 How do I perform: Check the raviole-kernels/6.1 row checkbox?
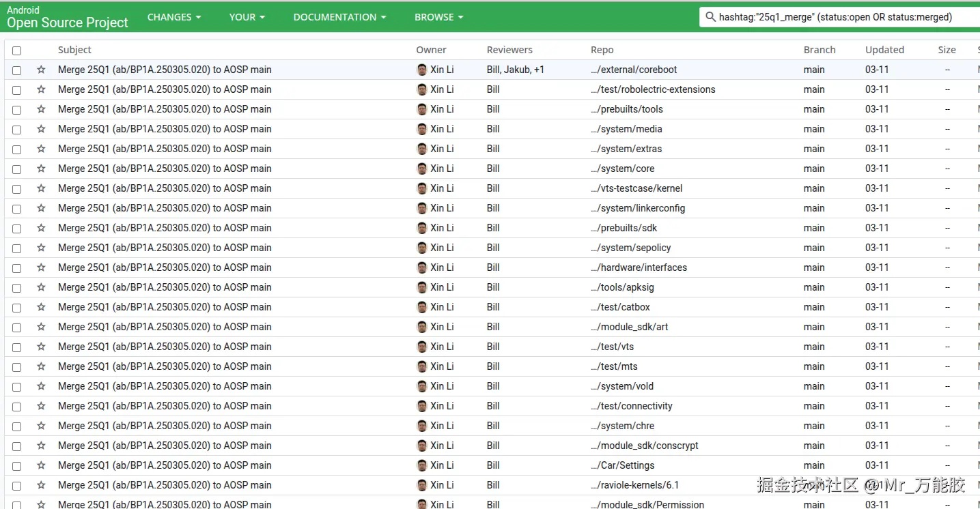(16, 486)
